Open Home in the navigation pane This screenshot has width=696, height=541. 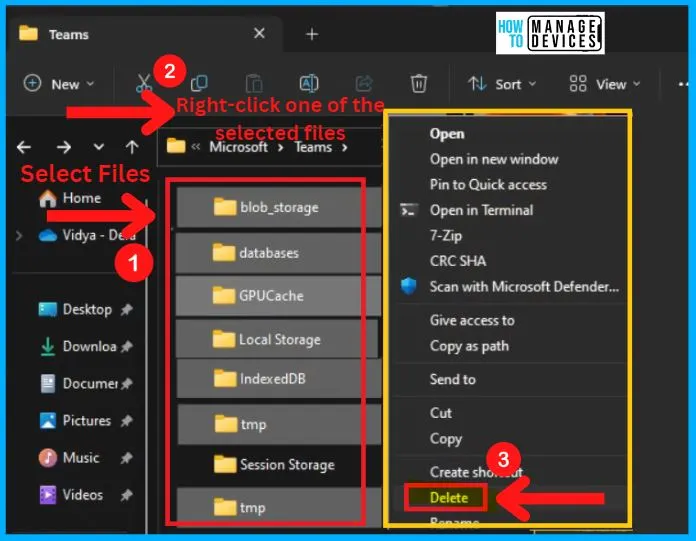click(81, 198)
